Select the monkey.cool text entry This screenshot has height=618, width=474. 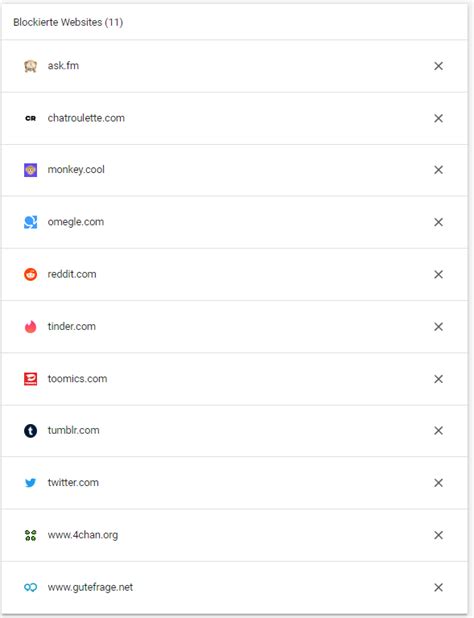click(x=76, y=170)
